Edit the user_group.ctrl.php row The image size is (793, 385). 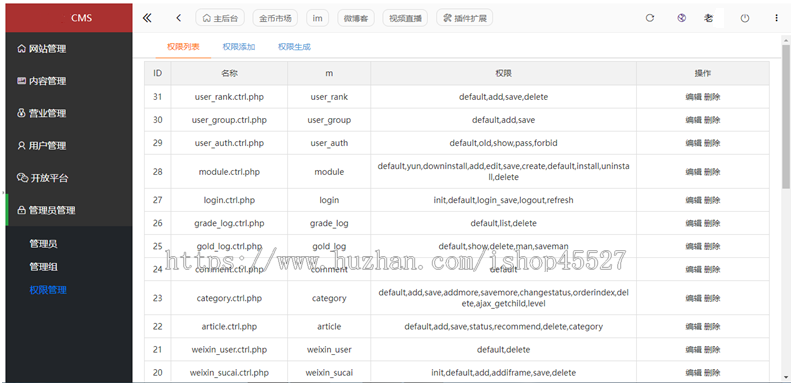[x=693, y=120]
